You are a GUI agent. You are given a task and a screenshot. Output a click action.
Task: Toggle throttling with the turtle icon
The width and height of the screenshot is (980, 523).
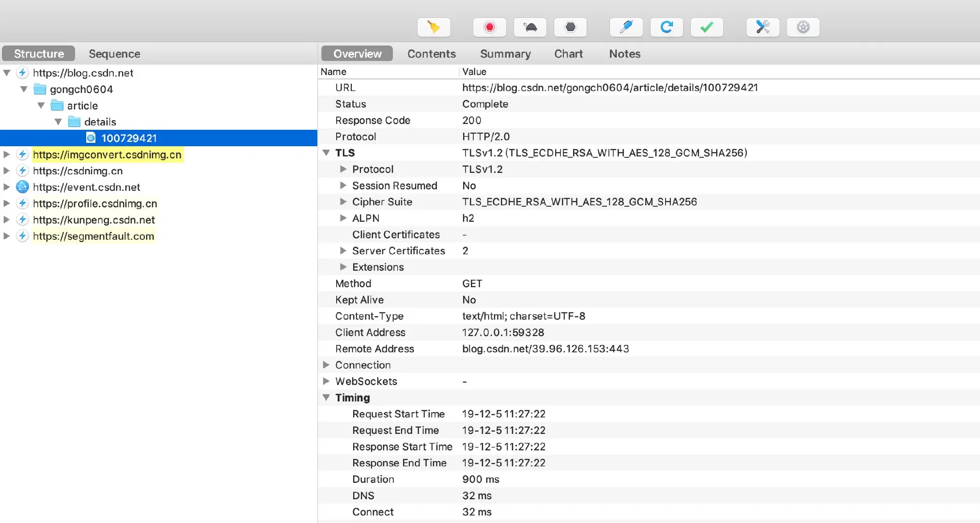[530, 27]
